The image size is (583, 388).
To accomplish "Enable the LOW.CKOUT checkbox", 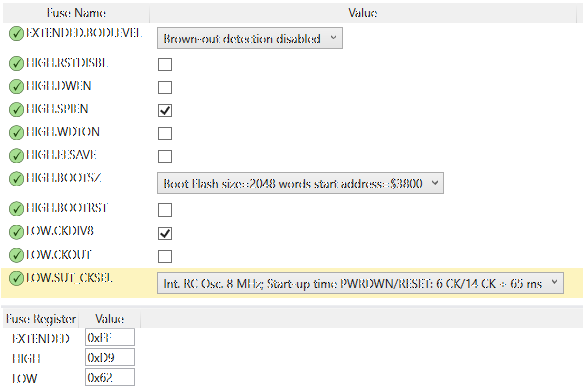I will pyautogui.click(x=165, y=256).
